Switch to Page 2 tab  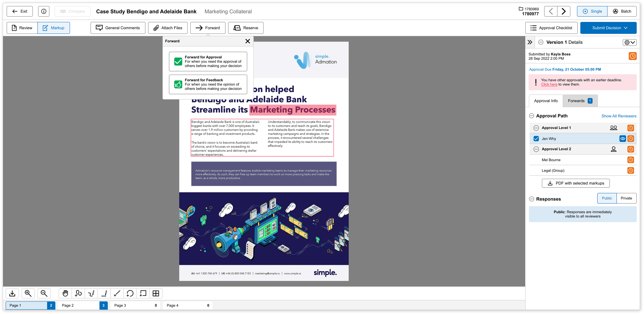click(x=83, y=305)
